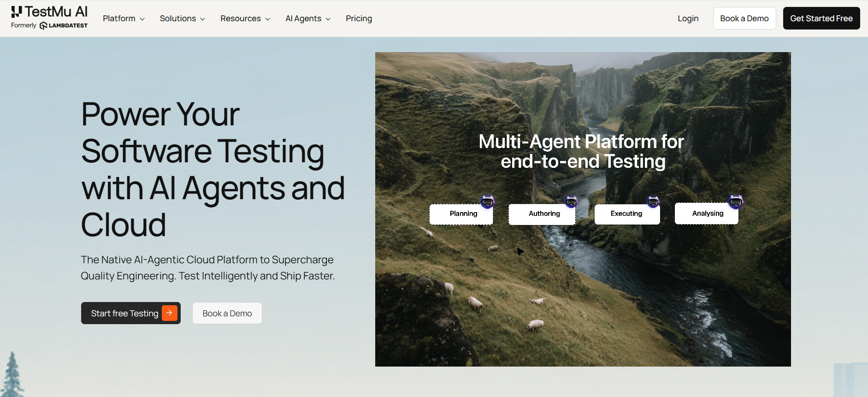Click Get Started Free button
The height and width of the screenshot is (397, 868).
tap(821, 18)
